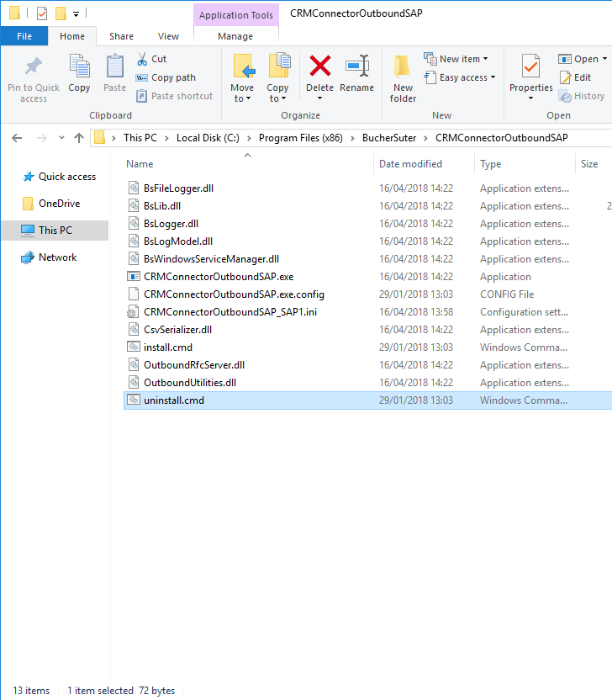Open the New item dropdown
The width and height of the screenshot is (612, 700).
pyautogui.click(x=456, y=59)
